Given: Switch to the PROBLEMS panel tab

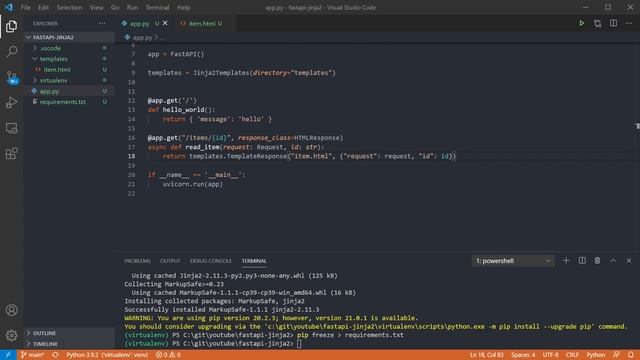Looking at the screenshot, I should pos(138,261).
